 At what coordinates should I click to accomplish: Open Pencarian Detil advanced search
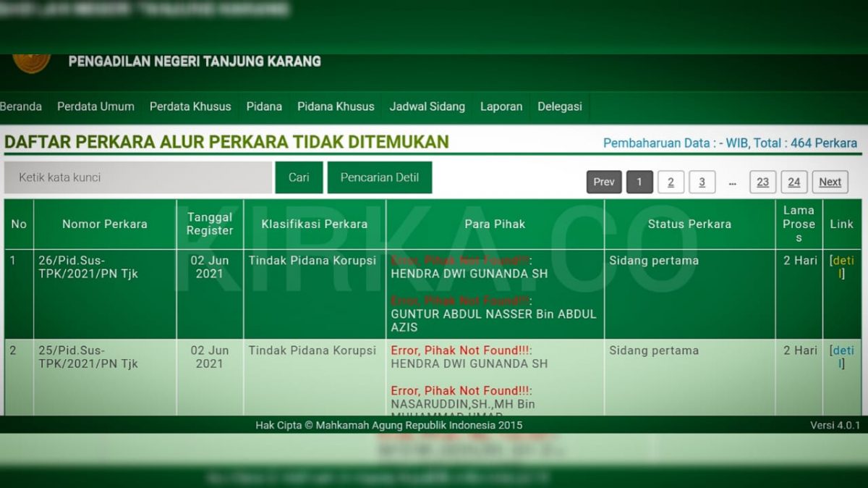[379, 177]
